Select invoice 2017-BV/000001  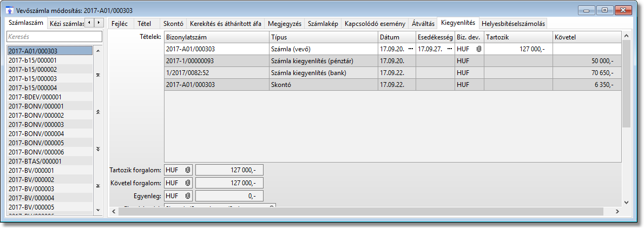(50, 171)
